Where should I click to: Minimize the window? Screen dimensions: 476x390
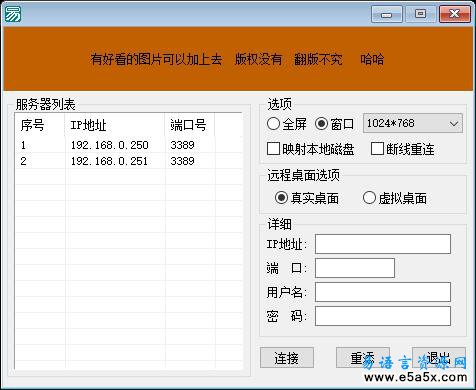tap(387, 14)
